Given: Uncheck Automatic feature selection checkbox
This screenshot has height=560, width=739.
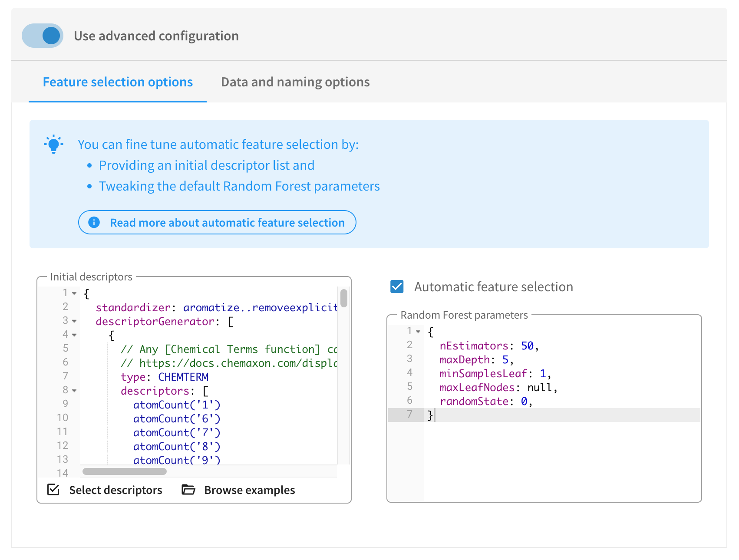Looking at the screenshot, I should point(397,287).
